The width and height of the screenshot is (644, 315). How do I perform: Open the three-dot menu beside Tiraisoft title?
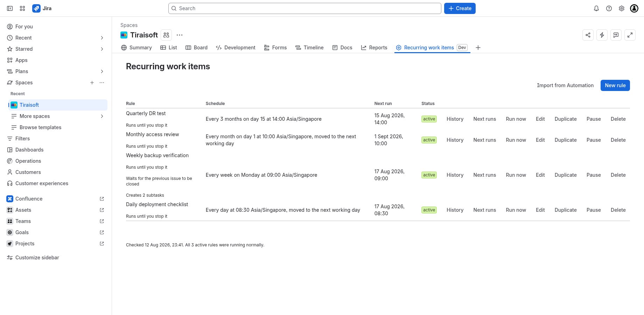pos(180,35)
